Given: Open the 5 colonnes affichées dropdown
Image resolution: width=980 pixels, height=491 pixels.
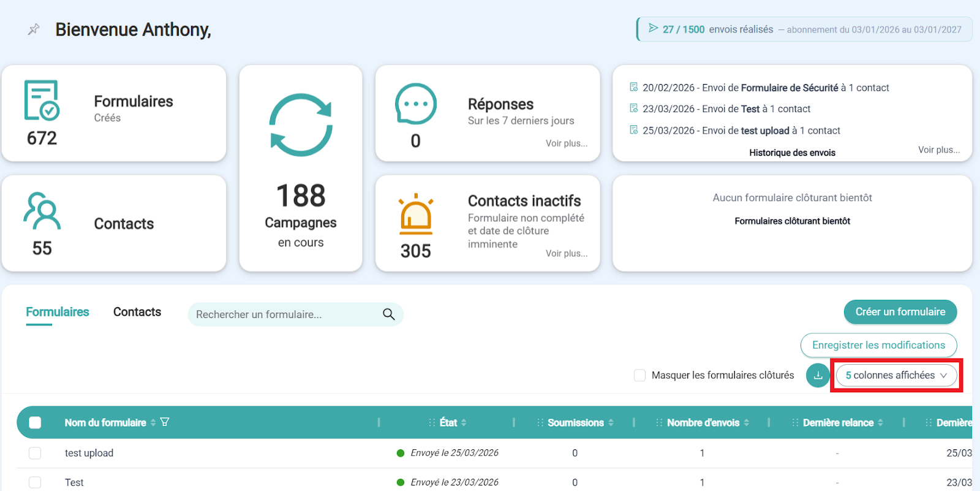Looking at the screenshot, I should (x=896, y=375).
